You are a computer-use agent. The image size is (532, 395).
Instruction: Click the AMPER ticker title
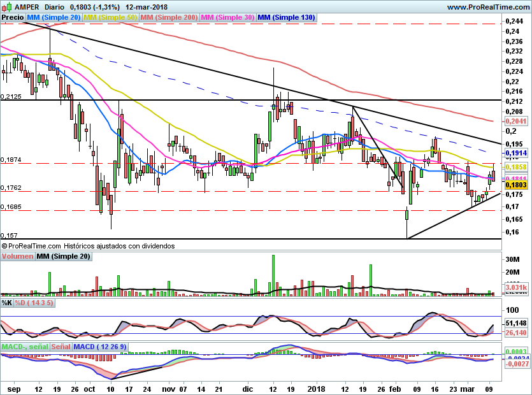point(27,7)
